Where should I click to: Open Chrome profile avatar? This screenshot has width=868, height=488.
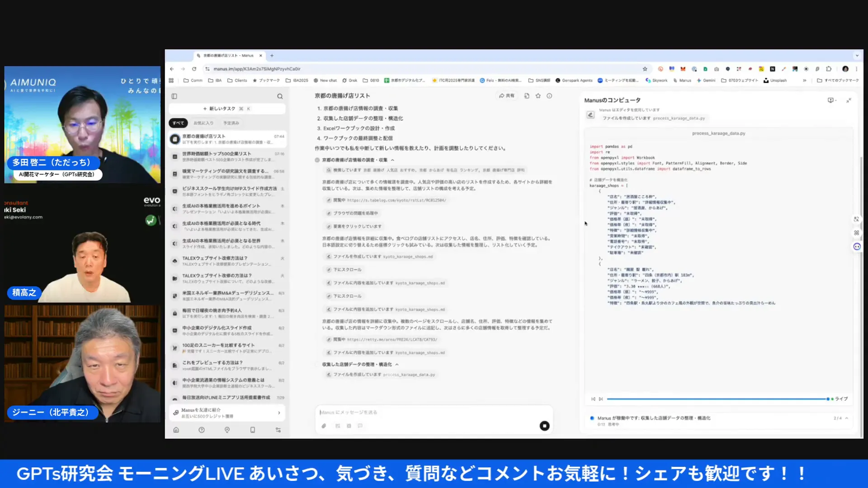click(845, 69)
